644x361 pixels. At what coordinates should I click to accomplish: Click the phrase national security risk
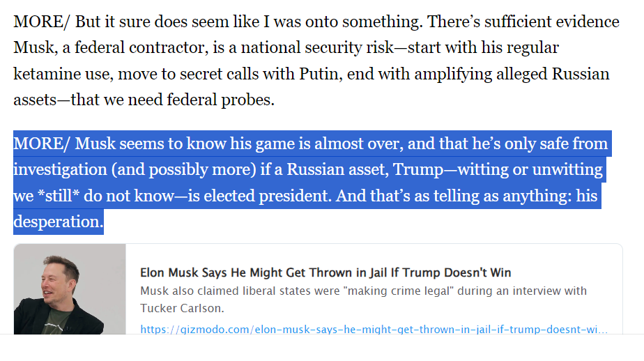[x=318, y=47]
